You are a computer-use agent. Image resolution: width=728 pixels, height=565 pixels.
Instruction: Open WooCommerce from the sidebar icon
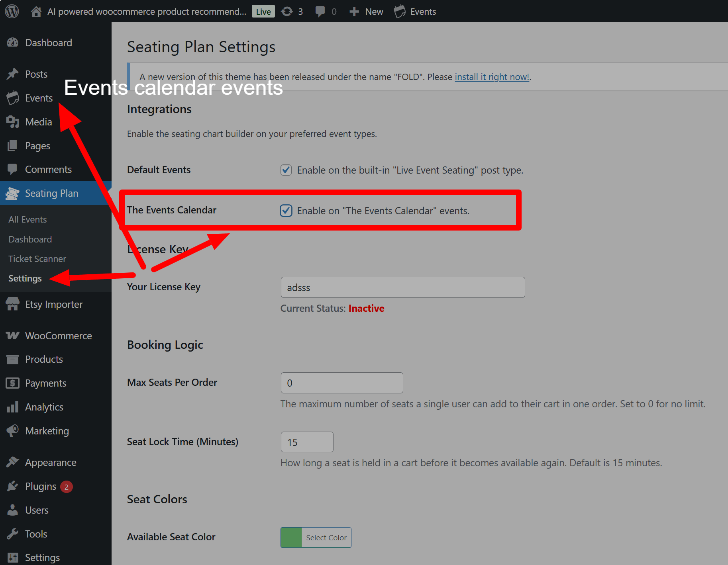[x=12, y=336]
